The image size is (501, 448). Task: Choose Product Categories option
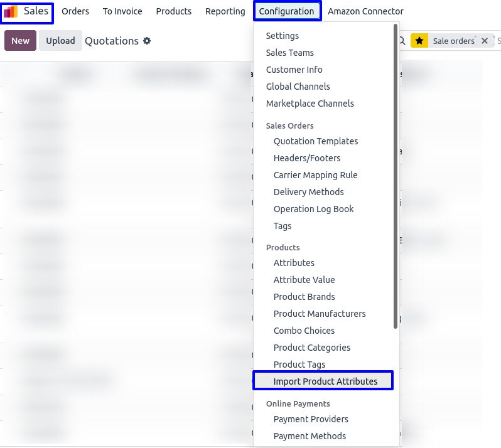[311, 348]
